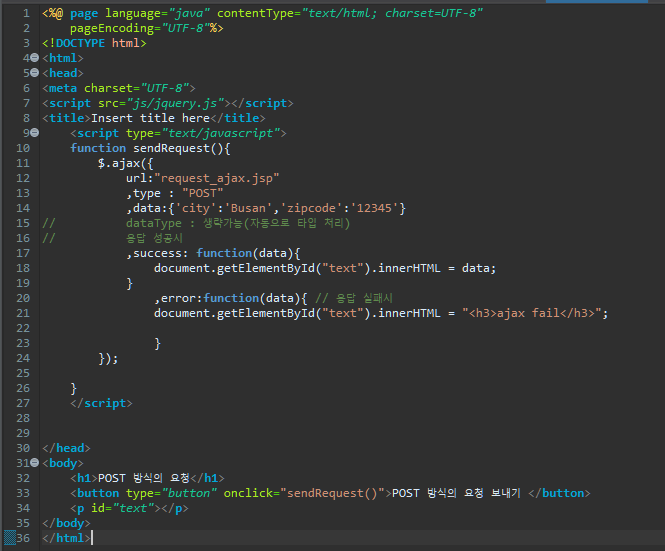665x551 pixels.
Task: Click the closing </head> tag on line 30
Action: pyautogui.click(x=66, y=448)
